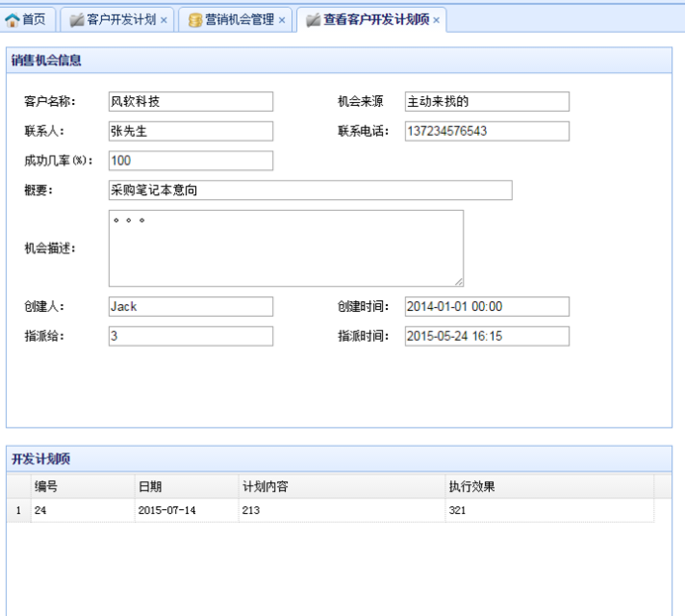685x616 pixels.
Task: Click the 成功几率 (%) label
Action: (x=58, y=160)
